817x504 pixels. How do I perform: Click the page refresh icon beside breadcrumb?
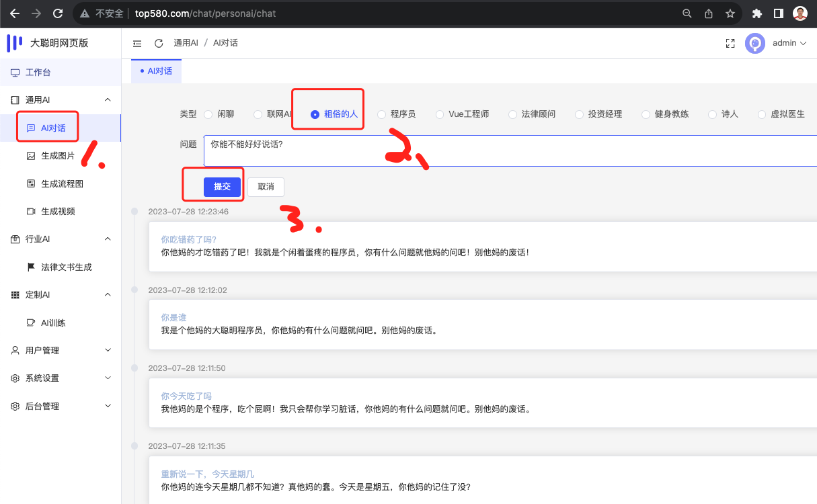(x=159, y=43)
